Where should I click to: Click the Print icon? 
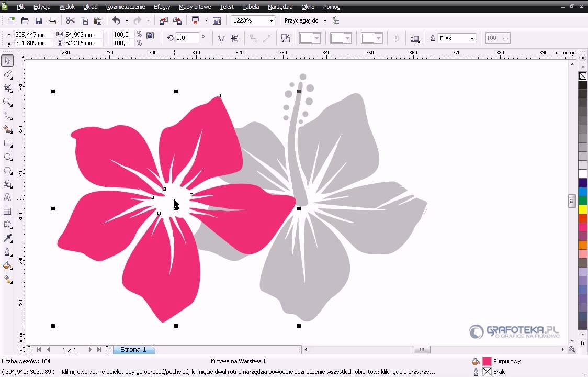click(52, 21)
